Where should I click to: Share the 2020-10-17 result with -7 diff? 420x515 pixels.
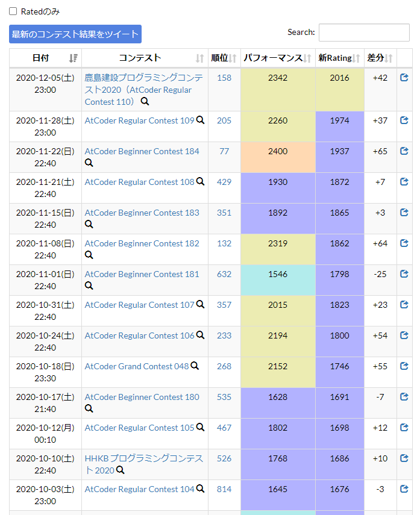404,397
